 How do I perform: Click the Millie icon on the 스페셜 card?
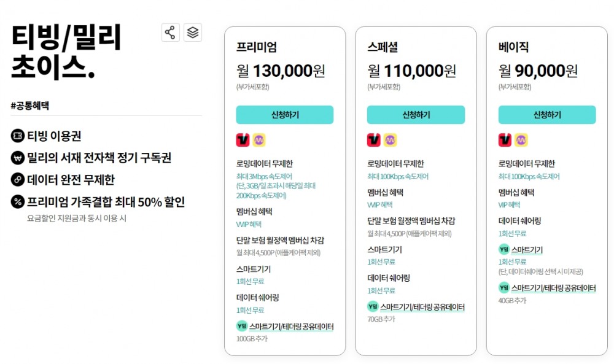(389, 139)
